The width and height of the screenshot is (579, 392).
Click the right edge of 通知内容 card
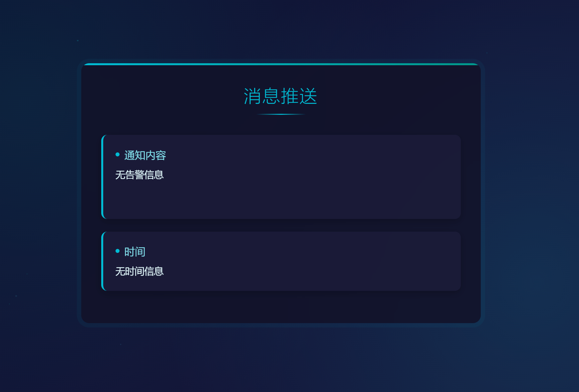459,177
